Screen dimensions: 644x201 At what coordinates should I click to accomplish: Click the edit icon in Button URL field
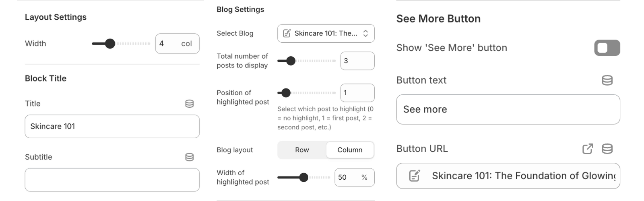pyautogui.click(x=414, y=176)
